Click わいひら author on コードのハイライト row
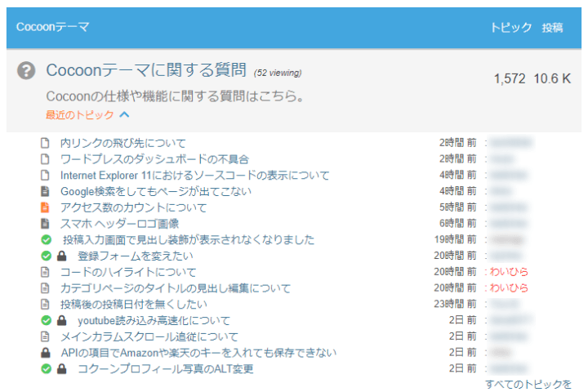588x392 pixels. [509, 272]
